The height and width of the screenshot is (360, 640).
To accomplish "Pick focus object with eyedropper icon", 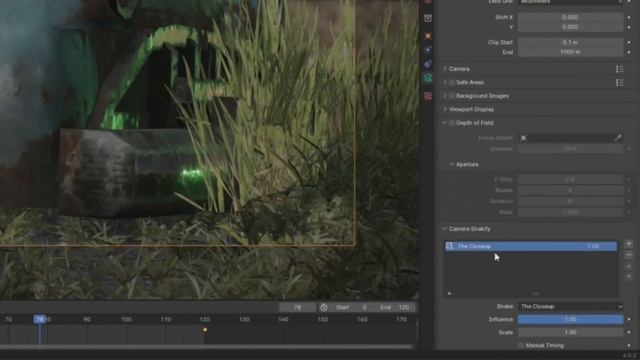I will 618,138.
